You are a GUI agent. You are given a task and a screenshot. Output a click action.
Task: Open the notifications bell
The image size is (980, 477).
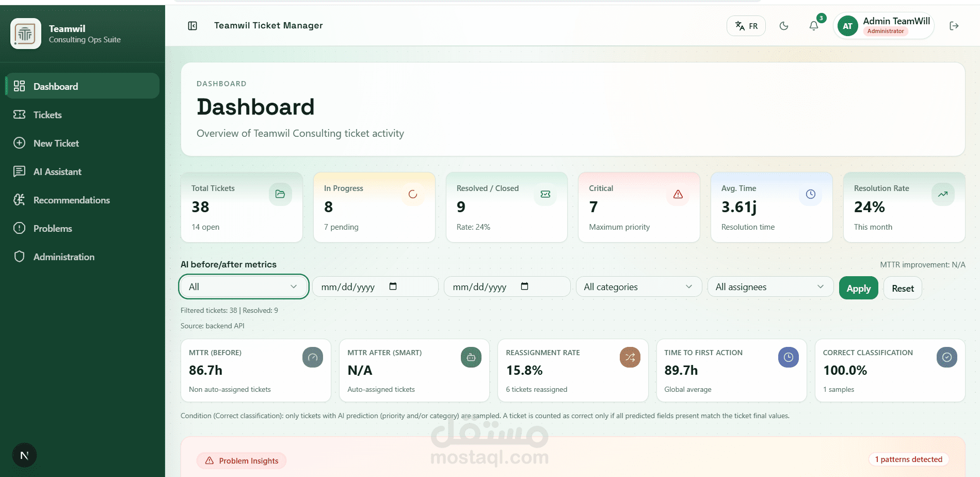point(814,26)
